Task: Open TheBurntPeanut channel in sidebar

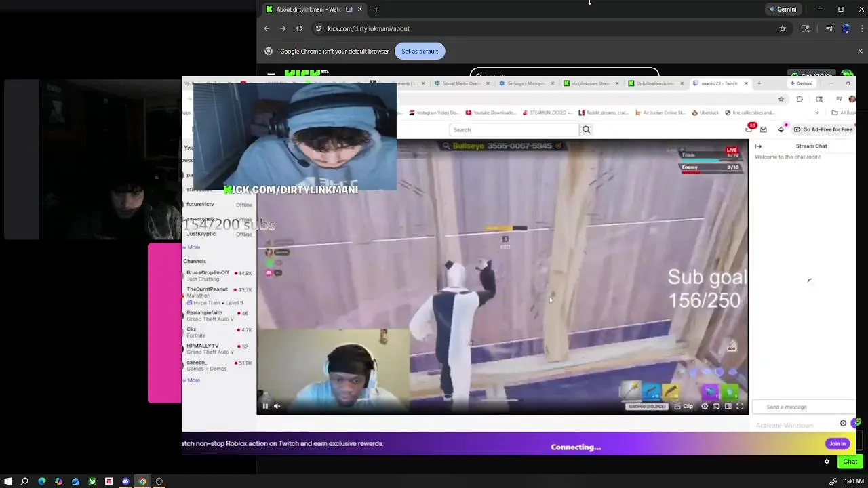Action: click(218, 296)
